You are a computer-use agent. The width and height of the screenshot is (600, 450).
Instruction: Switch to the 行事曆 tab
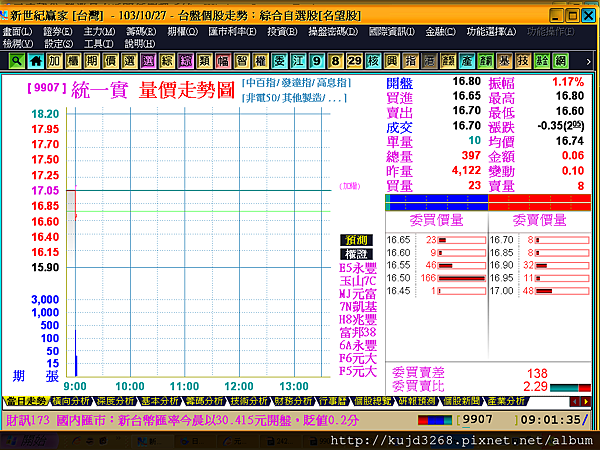(x=333, y=401)
